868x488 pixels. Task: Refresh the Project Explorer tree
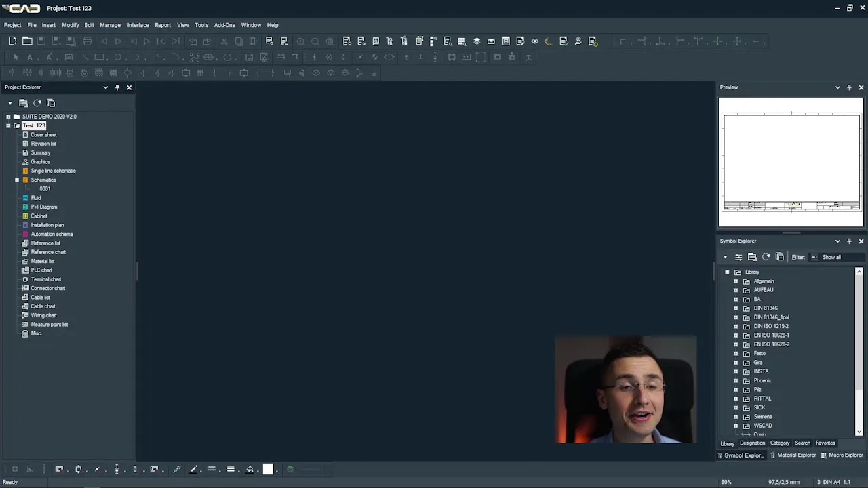pos(37,103)
